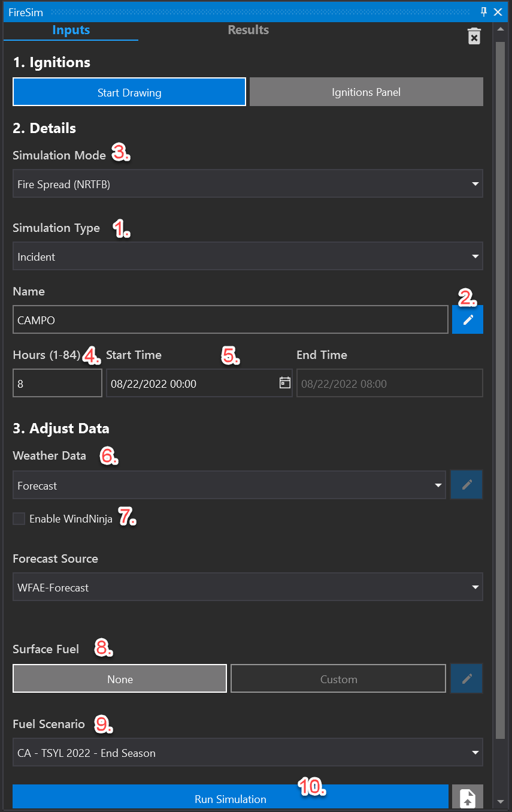Click the pencil edit icon beside Name
The image size is (512, 812).
(468, 320)
